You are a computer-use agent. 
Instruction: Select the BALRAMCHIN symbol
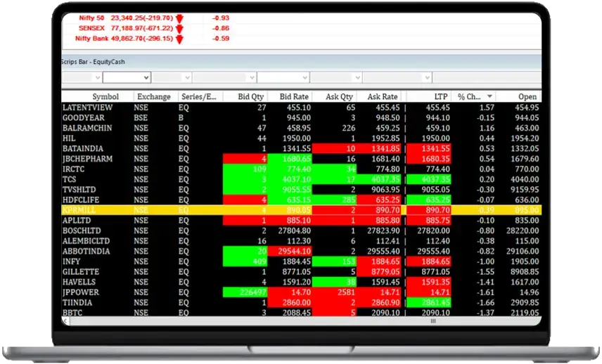click(x=87, y=128)
